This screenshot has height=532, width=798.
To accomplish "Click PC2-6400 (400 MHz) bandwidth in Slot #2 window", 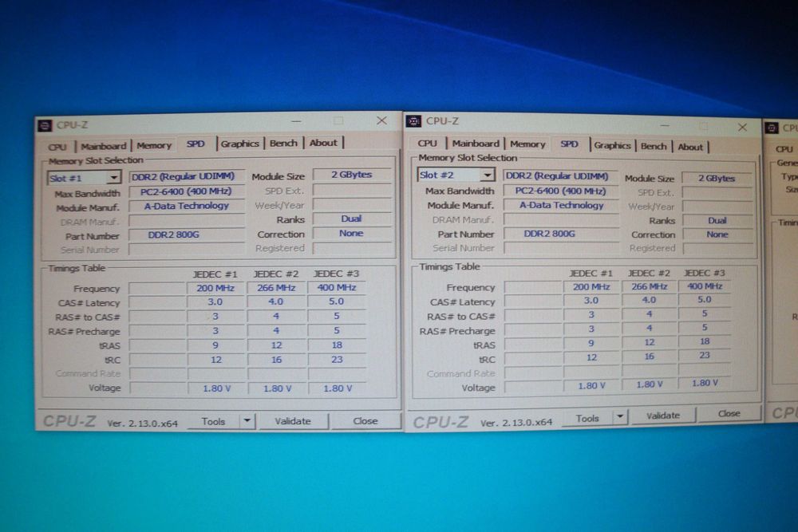I will pyautogui.click(x=560, y=191).
